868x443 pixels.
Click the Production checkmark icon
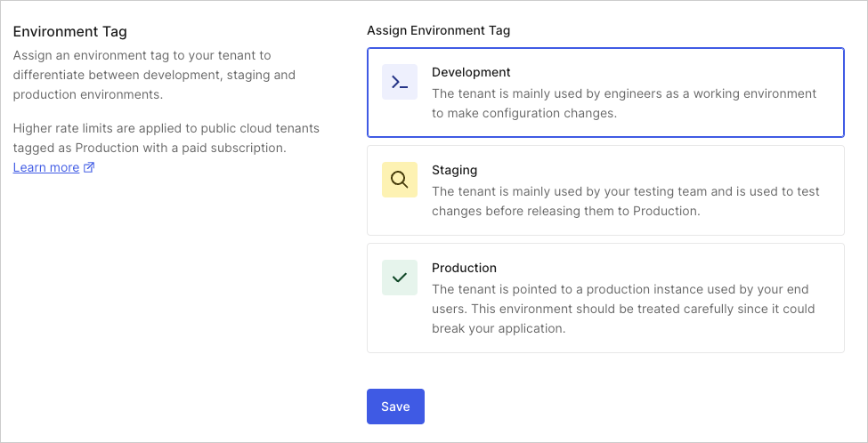point(400,278)
